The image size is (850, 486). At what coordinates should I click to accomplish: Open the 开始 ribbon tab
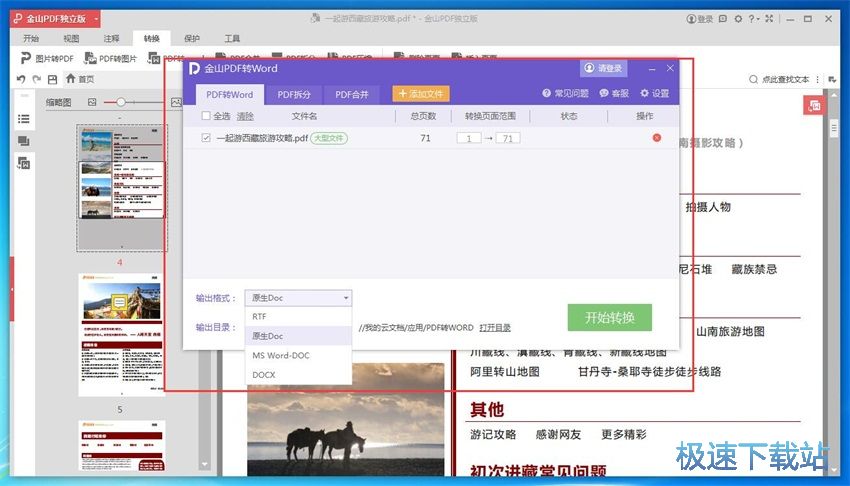(31, 38)
